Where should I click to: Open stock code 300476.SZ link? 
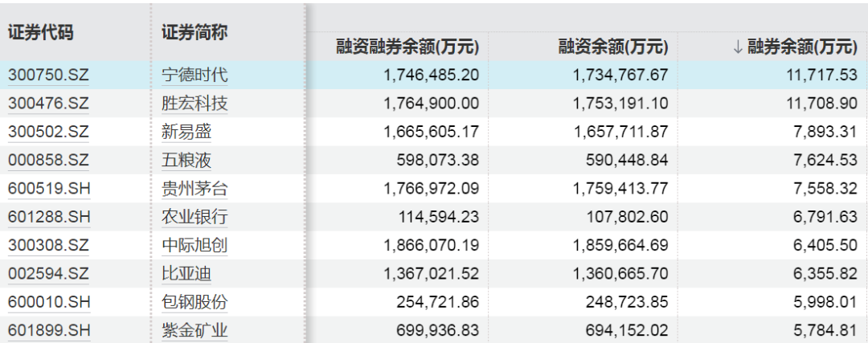coord(49,104)
